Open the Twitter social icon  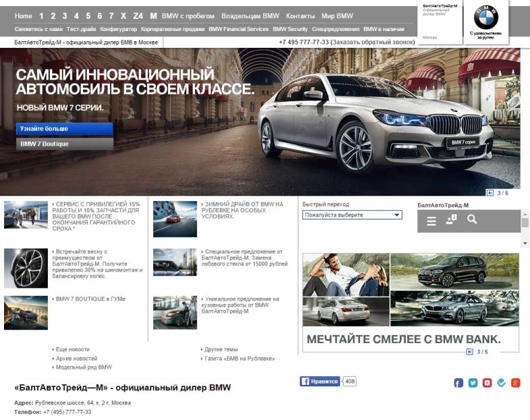[473, 383]
